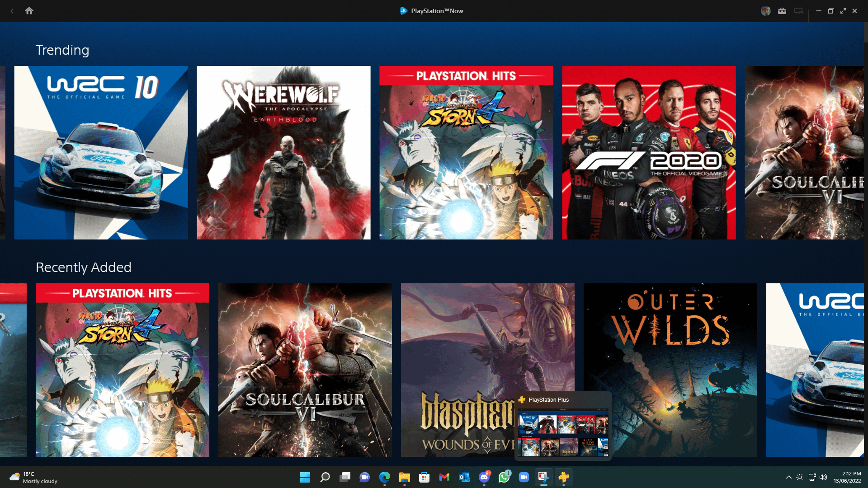The height and width of the screenshot is (488, 868).
Task: Open Windows Search from the taskbar
Action: pos(325,477)
